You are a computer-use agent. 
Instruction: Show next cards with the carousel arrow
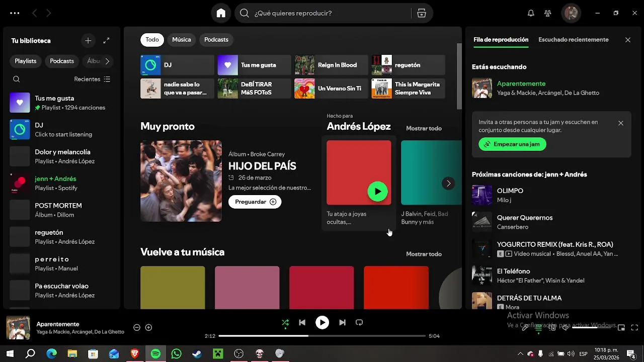[448, 184]
